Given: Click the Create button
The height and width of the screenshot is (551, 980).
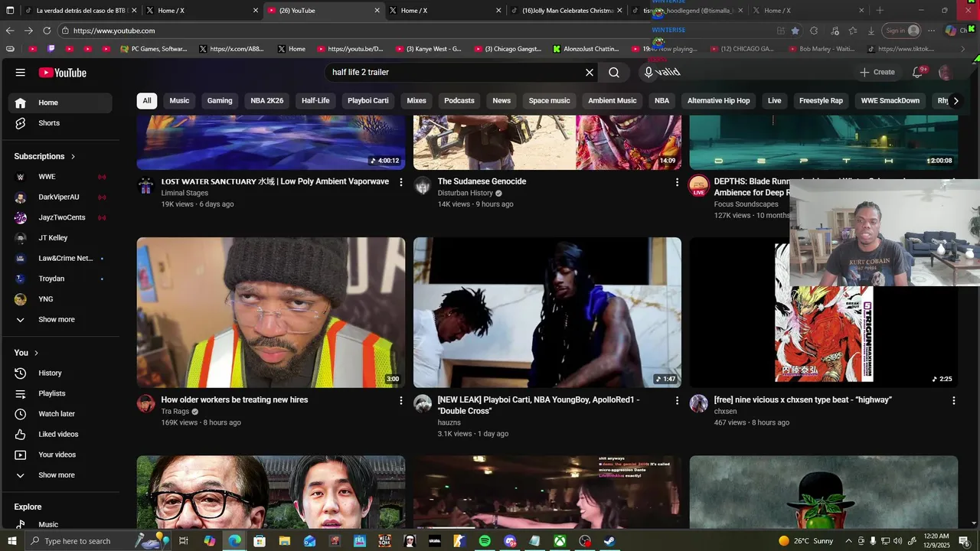Looking at the screenshot, I should click(x=877, y=72).
